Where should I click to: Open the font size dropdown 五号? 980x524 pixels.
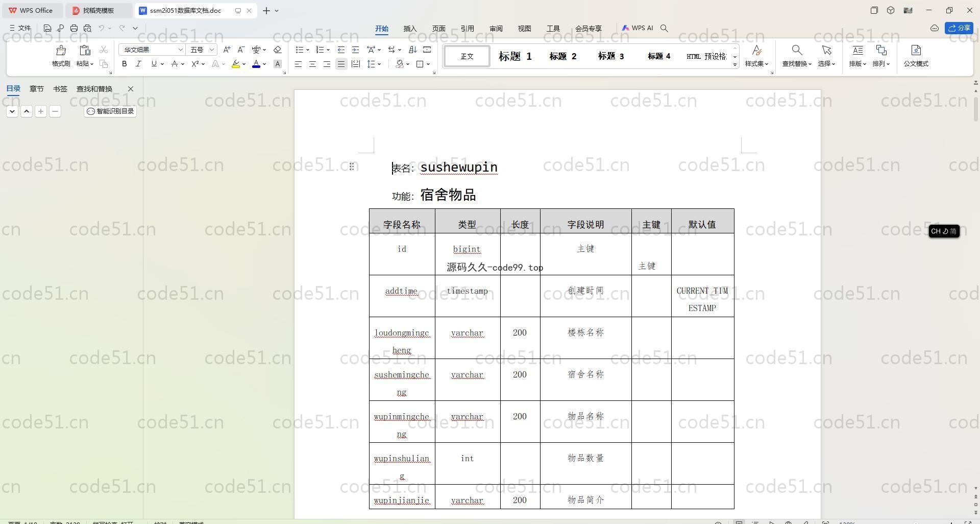coord(212,50)
